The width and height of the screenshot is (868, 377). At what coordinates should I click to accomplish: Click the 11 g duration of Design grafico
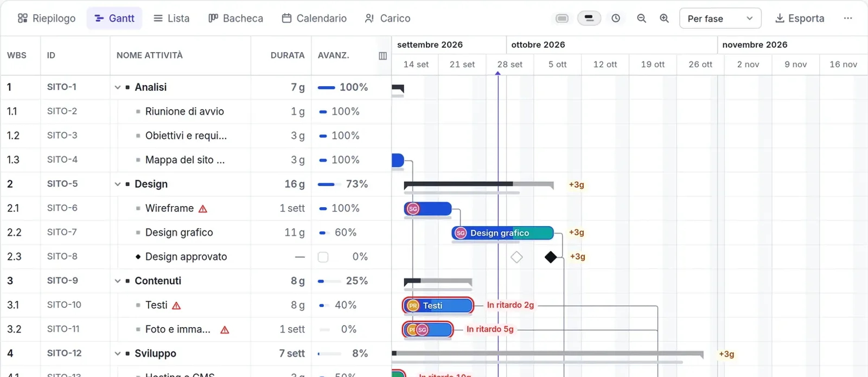[x=295, y=233]
